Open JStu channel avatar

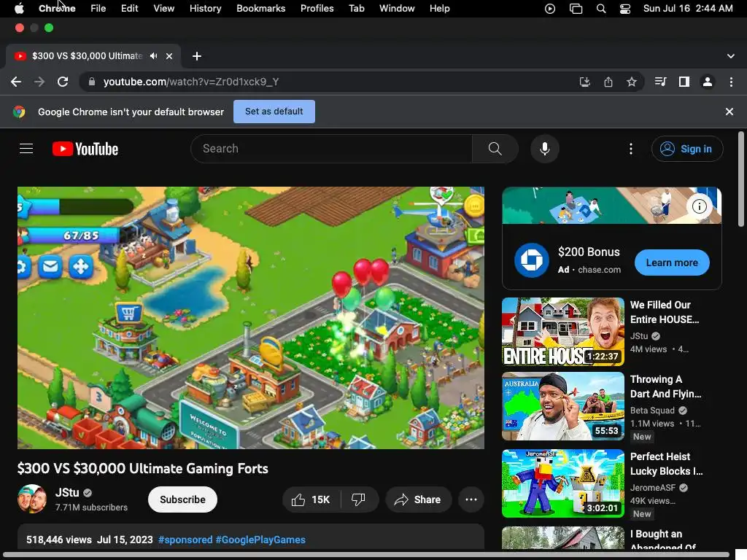tap(32, 499)
